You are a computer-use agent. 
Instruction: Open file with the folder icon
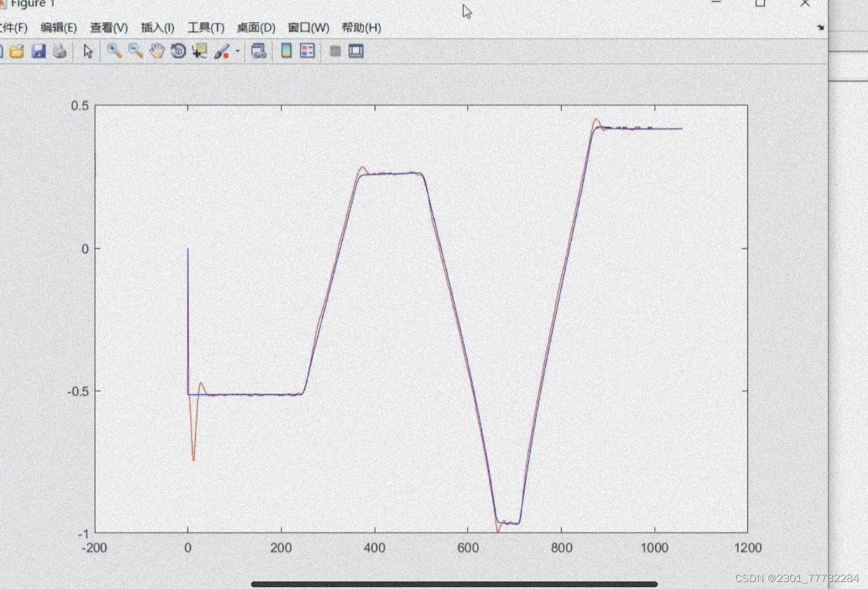tap(17, 51)
